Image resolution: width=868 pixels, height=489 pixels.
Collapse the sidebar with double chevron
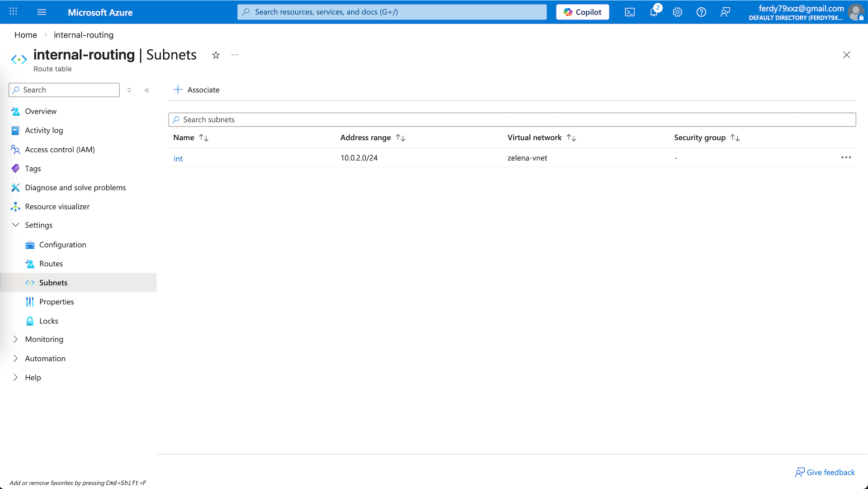pos(147,90)
